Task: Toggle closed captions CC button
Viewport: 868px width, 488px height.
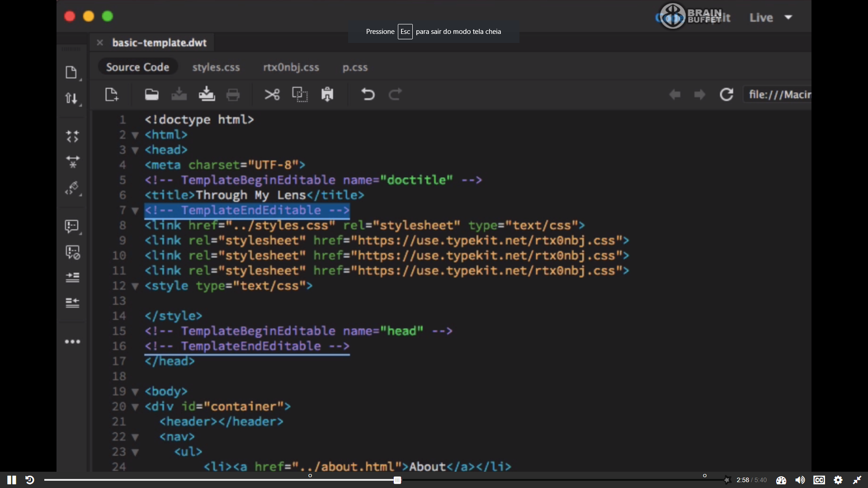Action: pyautogui.click(x=819, y=480)
